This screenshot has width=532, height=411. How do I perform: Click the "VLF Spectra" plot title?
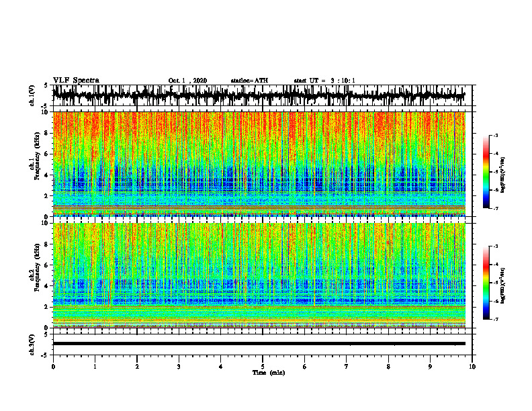[76, 81]
